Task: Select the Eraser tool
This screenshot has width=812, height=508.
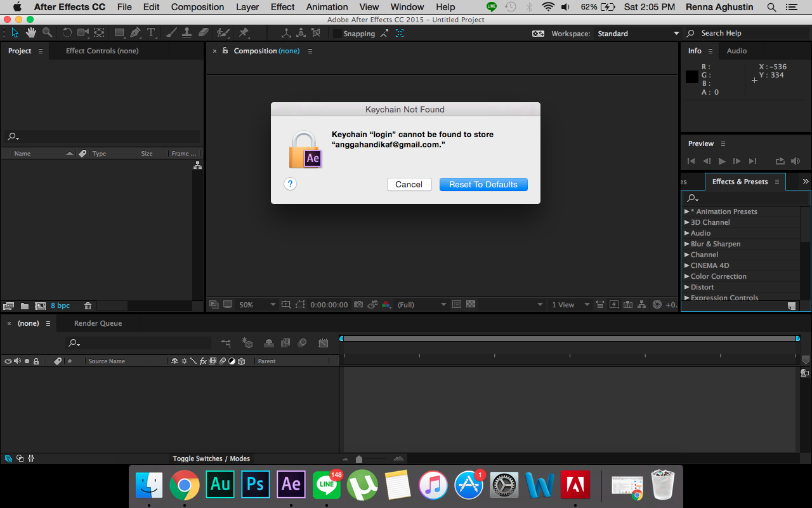Action: pos(203,32)
